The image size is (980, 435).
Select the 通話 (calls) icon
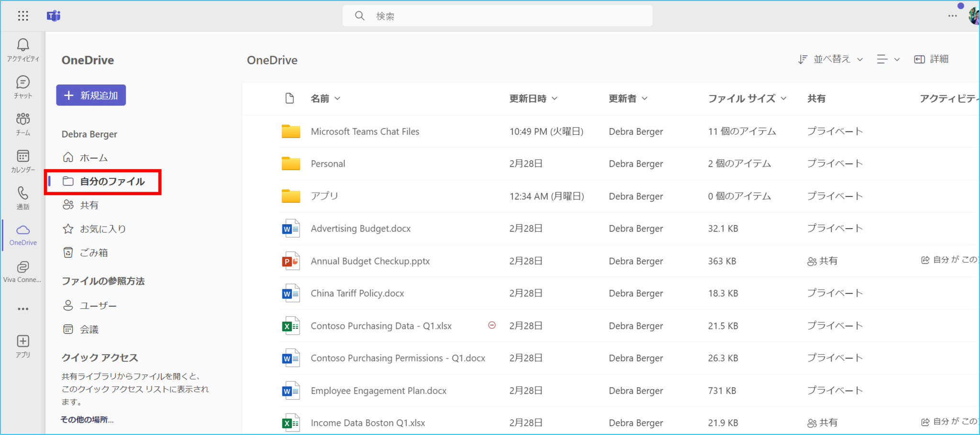click(22, 197)
